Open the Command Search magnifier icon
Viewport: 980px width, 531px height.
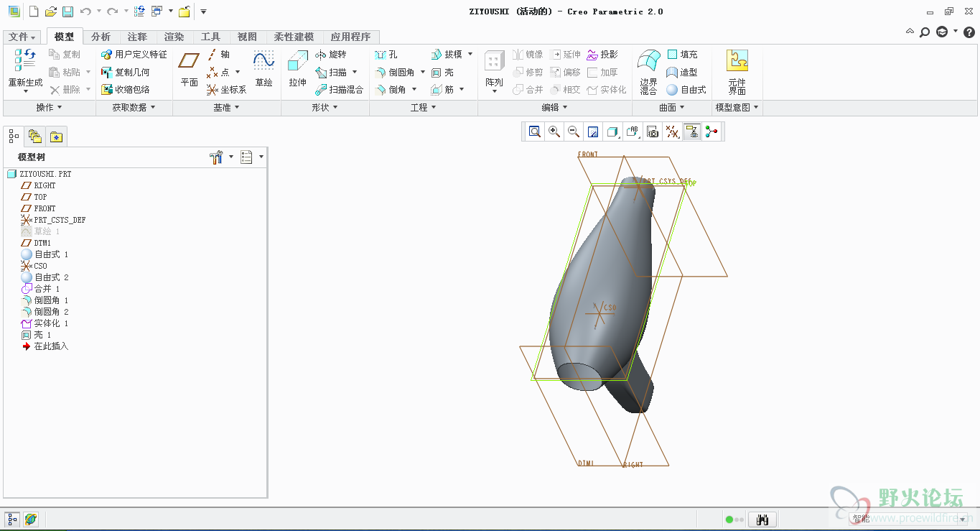925,32
